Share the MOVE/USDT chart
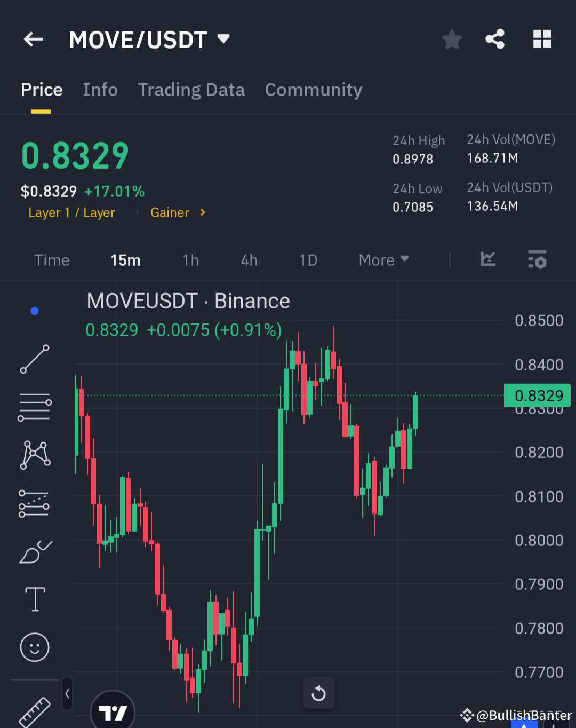576x728 pixels. coord(495,39)
